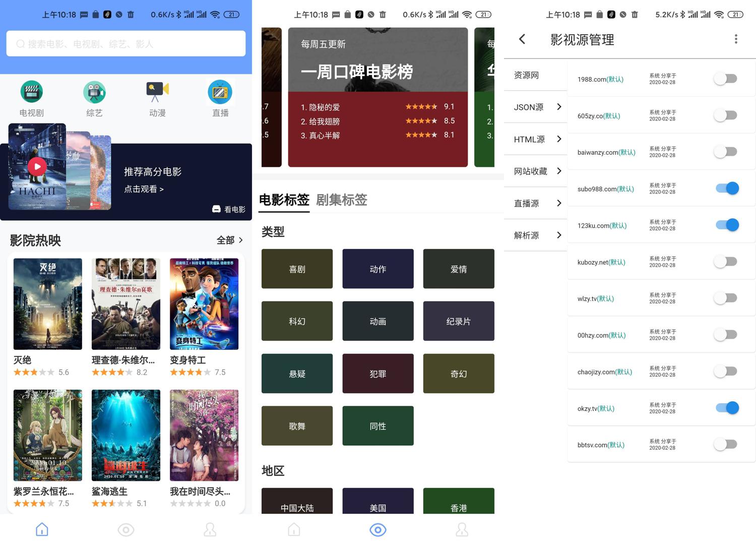The image size is (756, 546).
Task: Select 资源网 in the source sidebar
Action: click(527, 75)
